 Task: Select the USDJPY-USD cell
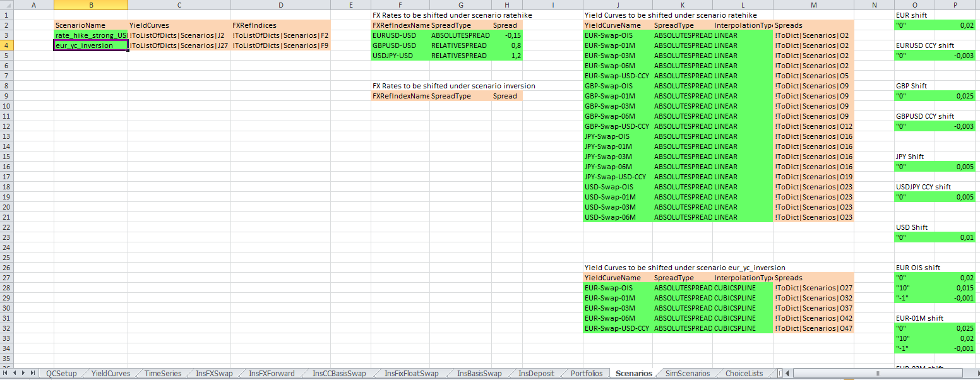[400, 56]
